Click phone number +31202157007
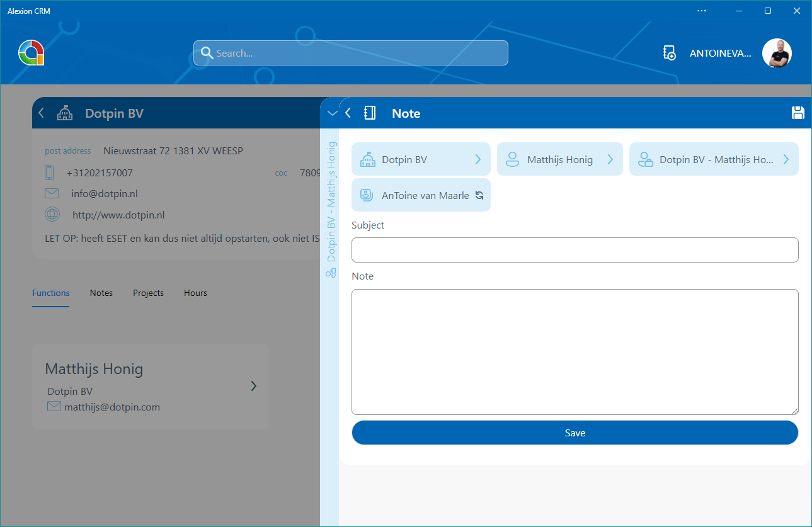Image resolution: width=812 pixels, height=527 pixels. (100, 173)
